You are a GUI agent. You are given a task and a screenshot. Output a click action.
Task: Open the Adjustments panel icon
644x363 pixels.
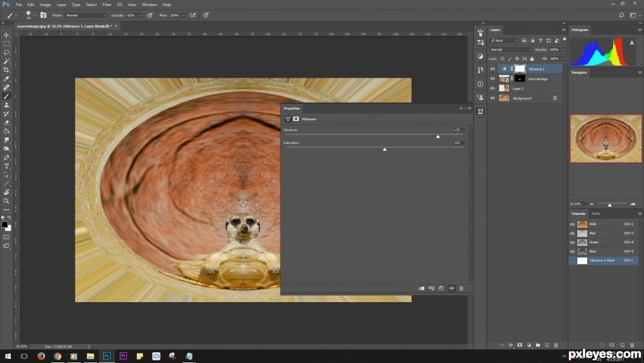point(480,56)
